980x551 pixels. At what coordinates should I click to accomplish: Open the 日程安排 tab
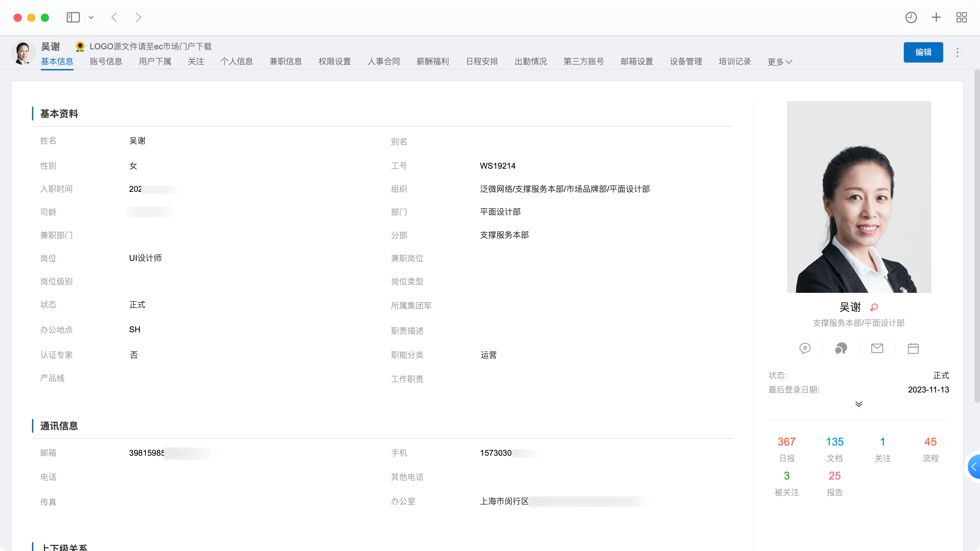tap(481, 62)
